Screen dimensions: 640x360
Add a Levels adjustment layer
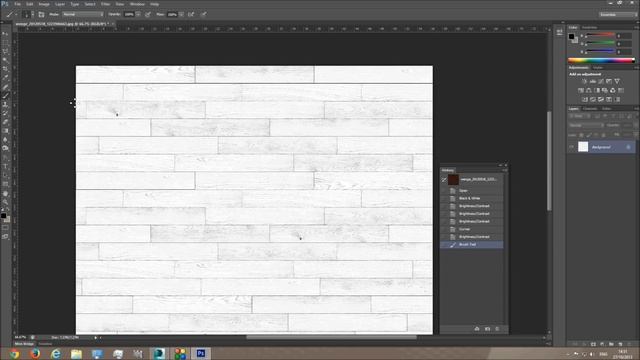(x=593, y=81)
